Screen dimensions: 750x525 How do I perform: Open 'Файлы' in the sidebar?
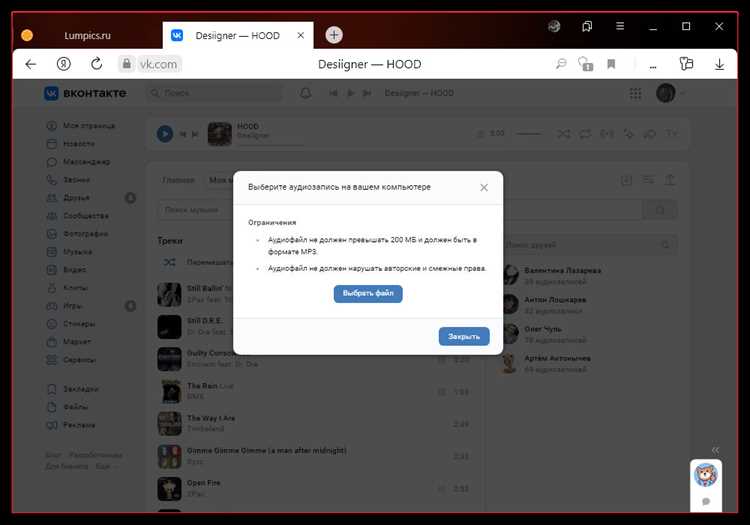click(67, 407)
